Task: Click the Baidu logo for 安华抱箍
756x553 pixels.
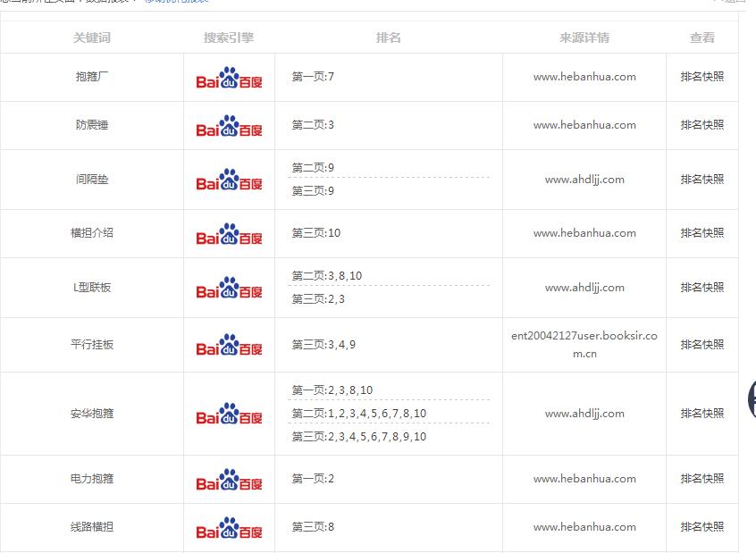Action: [229, 415]
